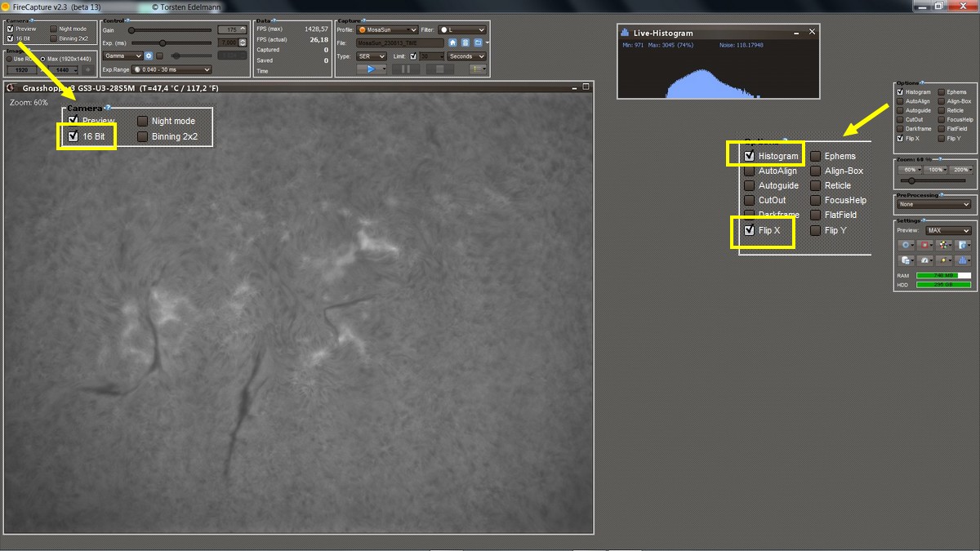Open the Profile dropdown showing MosaSun
Screen dimensions: 980x551
click(387, 29)
